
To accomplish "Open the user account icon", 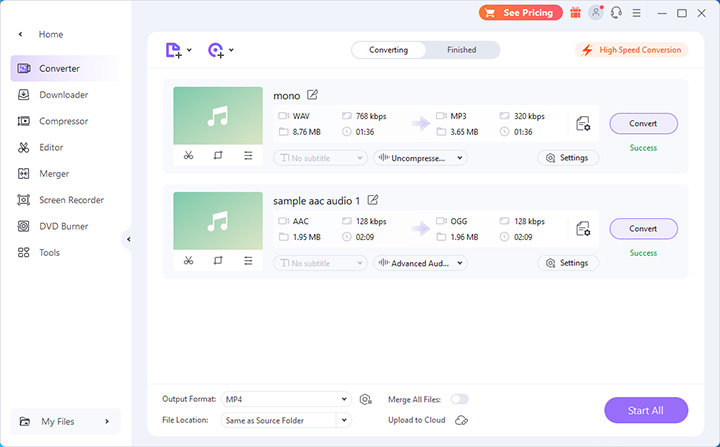I will click(x=596, y=12).
